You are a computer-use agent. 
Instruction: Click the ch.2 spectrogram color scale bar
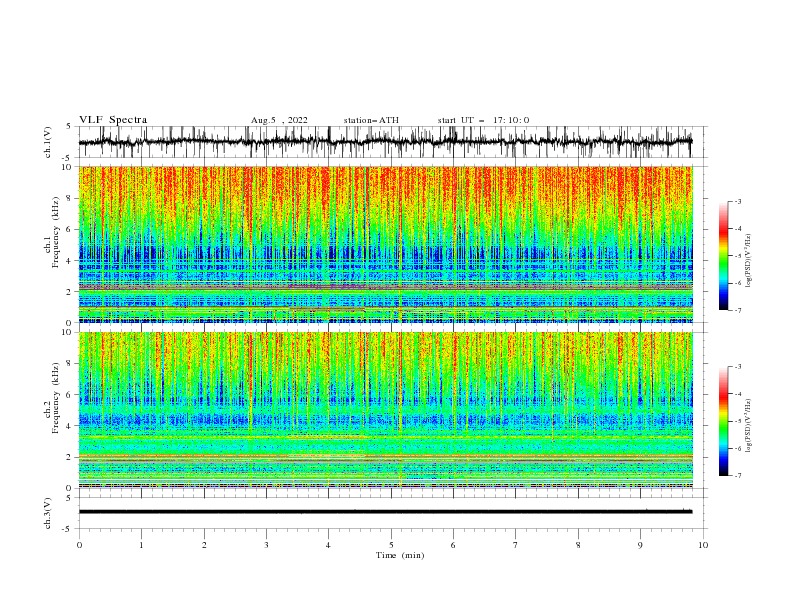723,421
